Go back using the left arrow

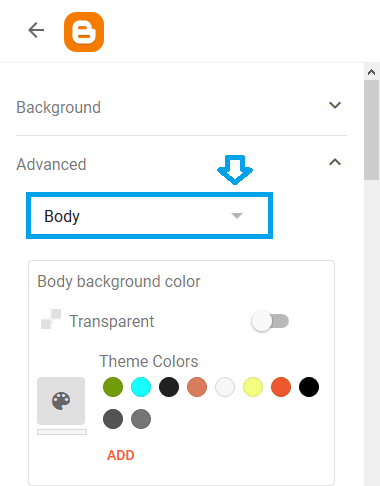point(36,30)
